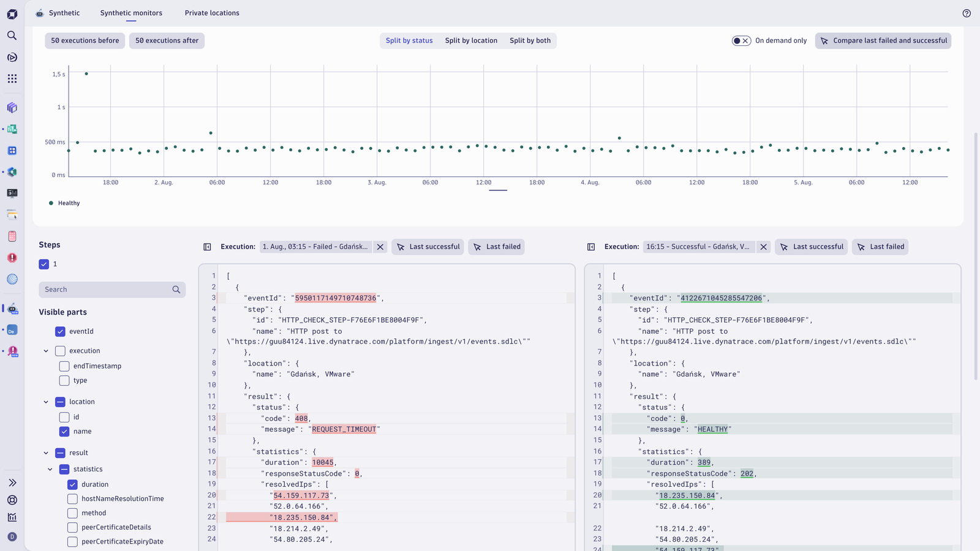Screen dimensions: 980x551
Task: Collapse the result tree node chevron
Action: point(46,453)
